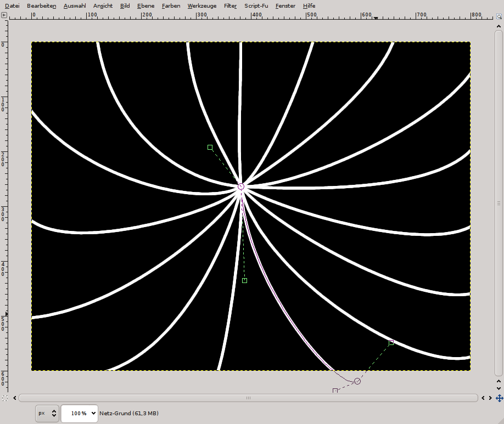Open the Filter menu
Viewport: 504px width, 424px height.
pos(230,6)
